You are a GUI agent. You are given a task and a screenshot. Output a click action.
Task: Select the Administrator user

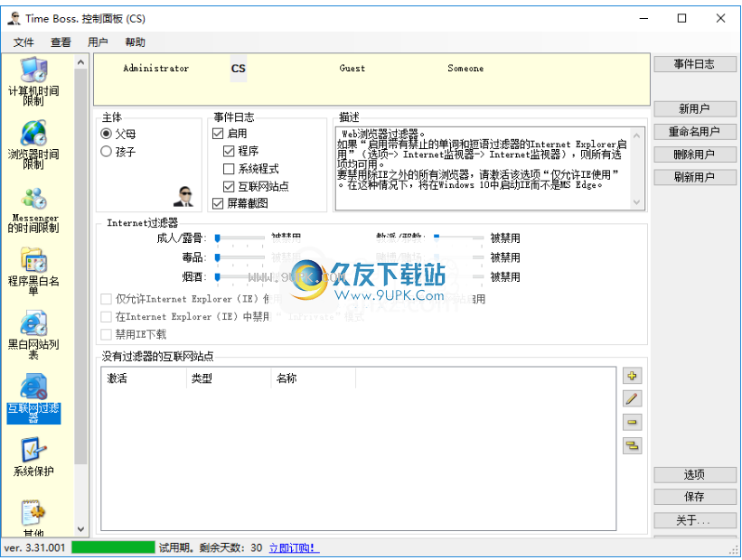pyautogui.click(x=155, y=69)
